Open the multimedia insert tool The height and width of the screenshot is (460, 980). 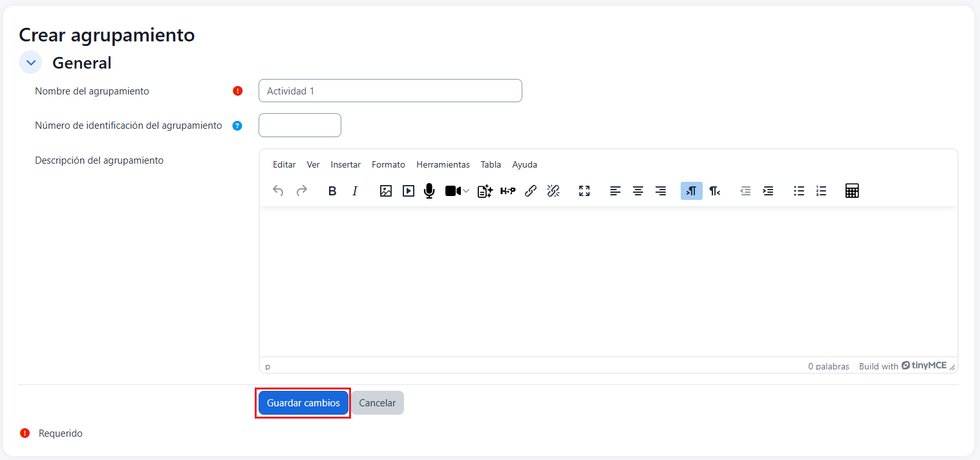point(408,191)
